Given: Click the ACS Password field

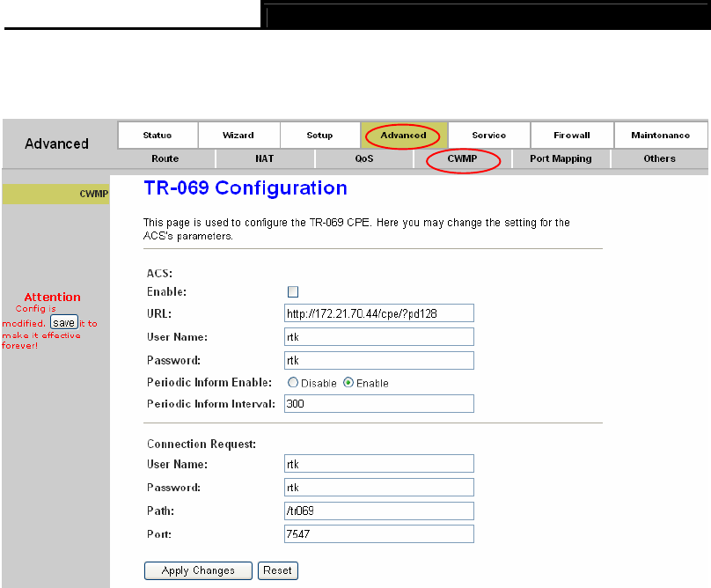Looking at the screenshot, I should click(379, 361).
